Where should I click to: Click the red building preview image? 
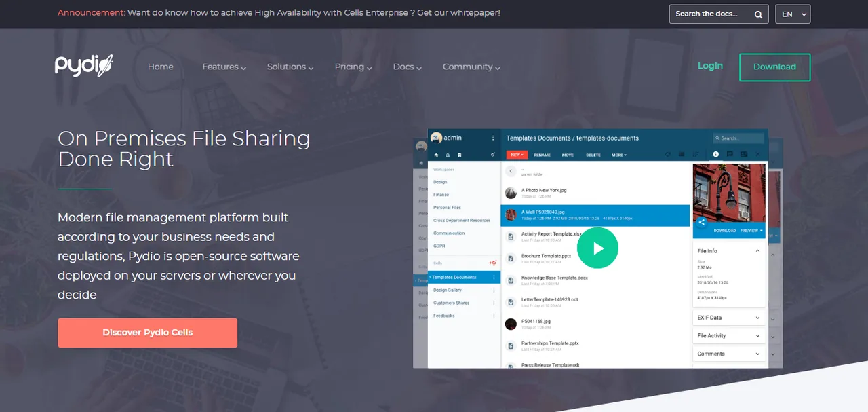point(729,193)
